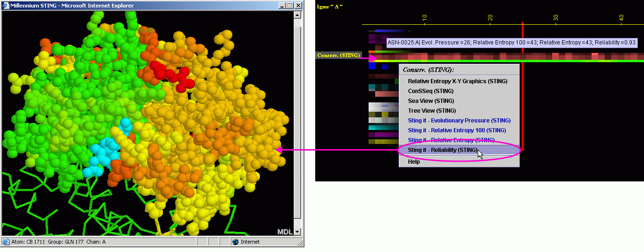Click the status bar page icon
This screenshot has width=644, height=252.
[x=6, y=242]
